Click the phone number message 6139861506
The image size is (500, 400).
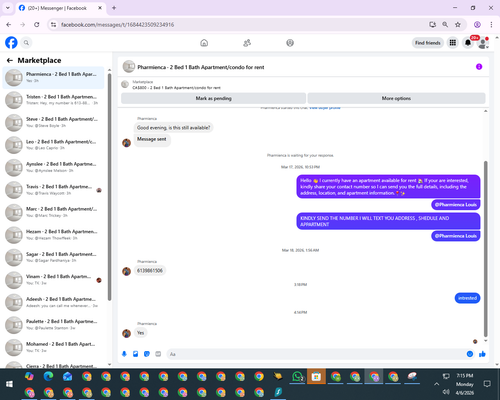[150, 270]
